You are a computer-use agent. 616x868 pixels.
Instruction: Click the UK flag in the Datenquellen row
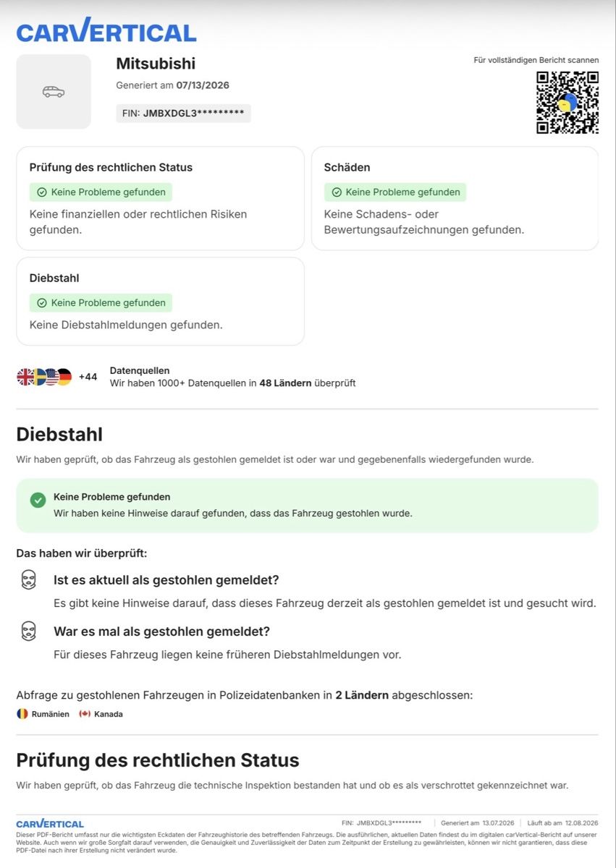coord(25,376)
